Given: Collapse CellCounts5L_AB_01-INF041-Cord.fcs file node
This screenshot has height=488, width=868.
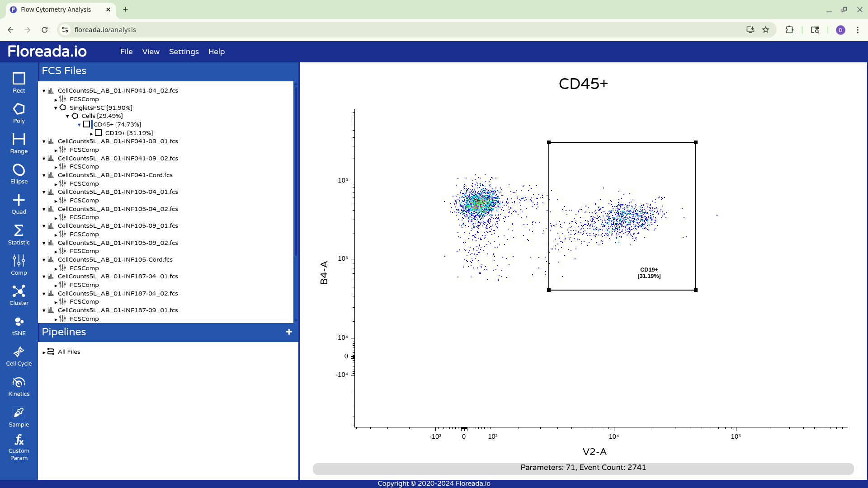Looking at the screenshot, I should click(44, 175).
